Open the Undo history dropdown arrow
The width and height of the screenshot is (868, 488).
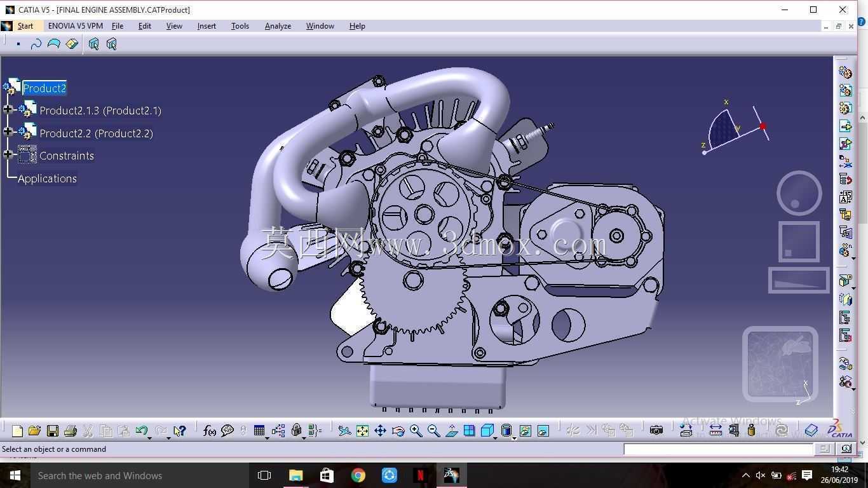[x=149, y=438]
